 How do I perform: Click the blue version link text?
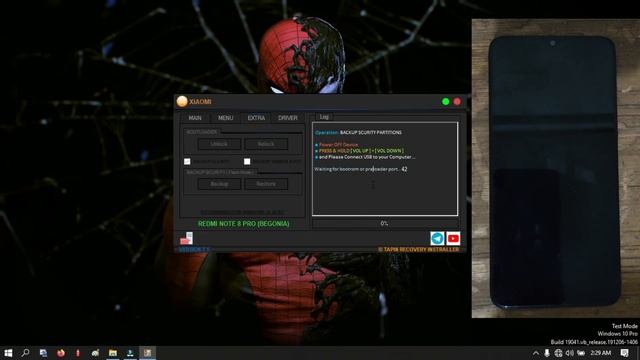coord(194,249)
